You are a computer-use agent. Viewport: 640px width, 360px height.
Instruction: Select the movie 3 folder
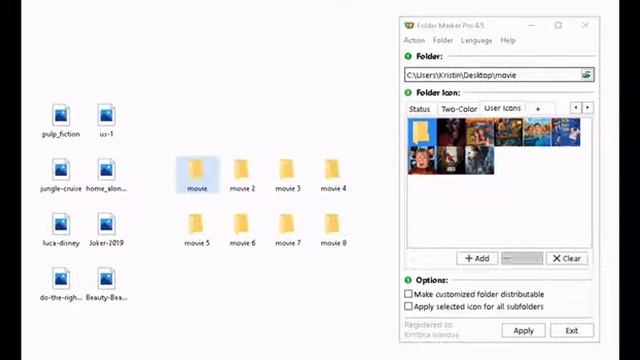click(288, 175)
